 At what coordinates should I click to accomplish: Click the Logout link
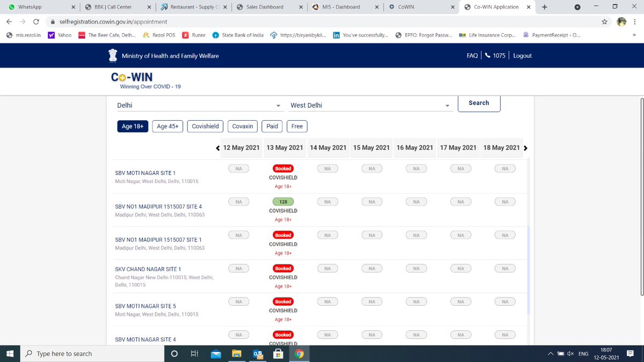[522, 56]
